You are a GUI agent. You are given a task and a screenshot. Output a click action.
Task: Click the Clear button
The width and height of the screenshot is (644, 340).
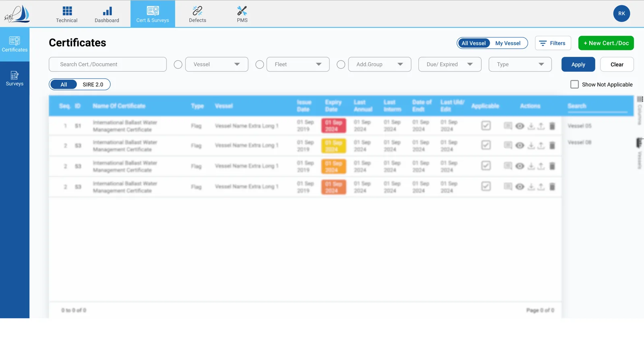coord(617,64)
